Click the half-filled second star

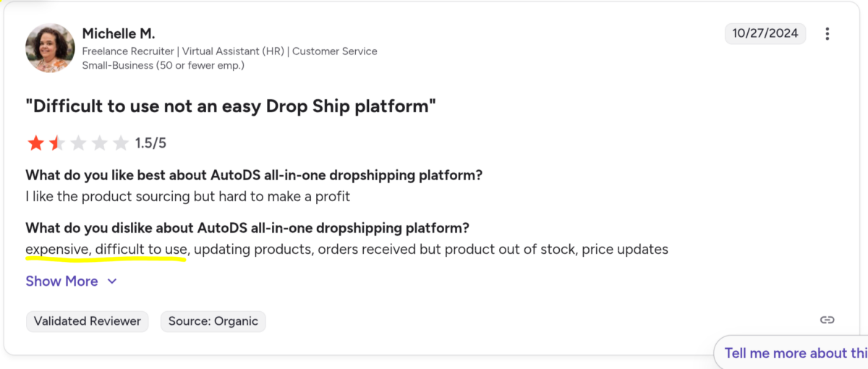pyautogui.click(x=56, y=143)
